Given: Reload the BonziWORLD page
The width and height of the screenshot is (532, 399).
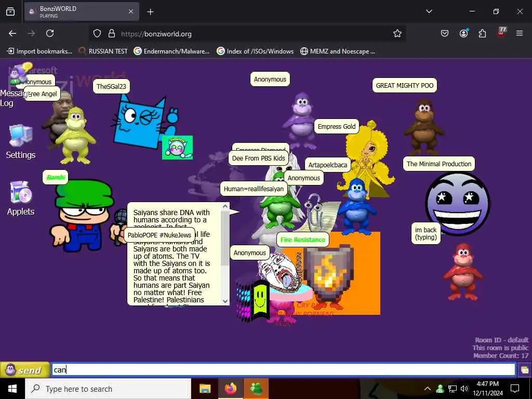Looking at the screenshot, I should pos(50,33).
